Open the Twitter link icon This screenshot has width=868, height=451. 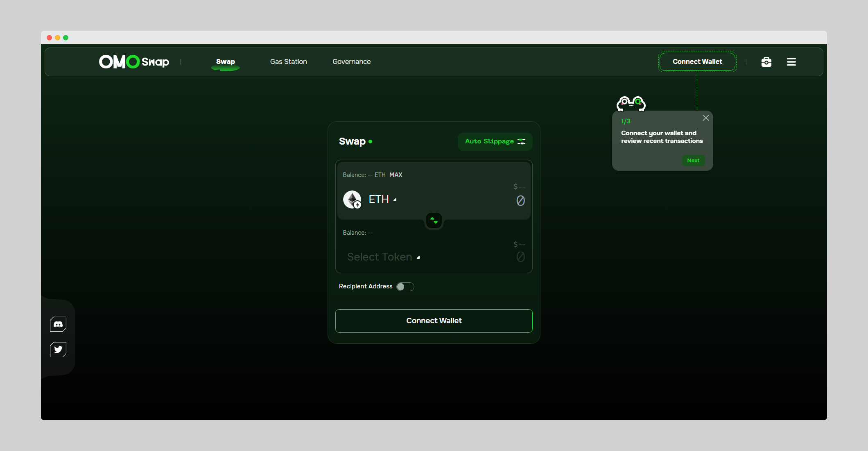tap(58, 349)
